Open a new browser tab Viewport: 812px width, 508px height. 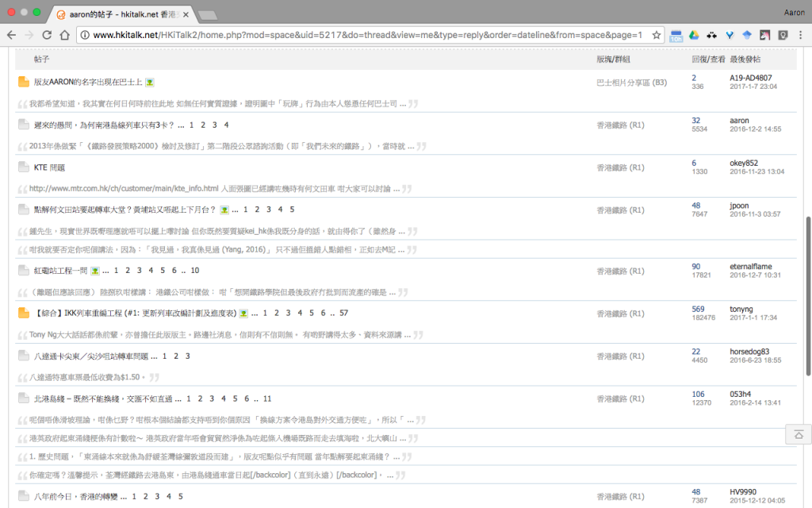207,15
